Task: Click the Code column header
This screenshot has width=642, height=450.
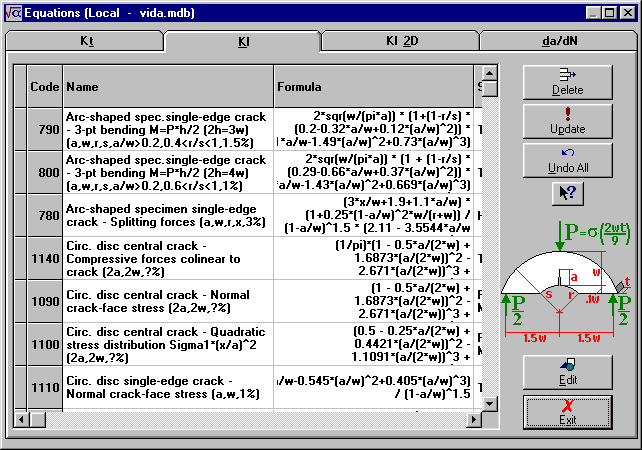Action: (x=45, y=87)
